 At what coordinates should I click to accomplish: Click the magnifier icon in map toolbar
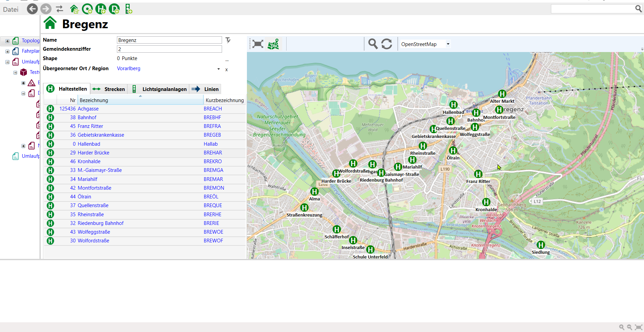coord(373,44)
